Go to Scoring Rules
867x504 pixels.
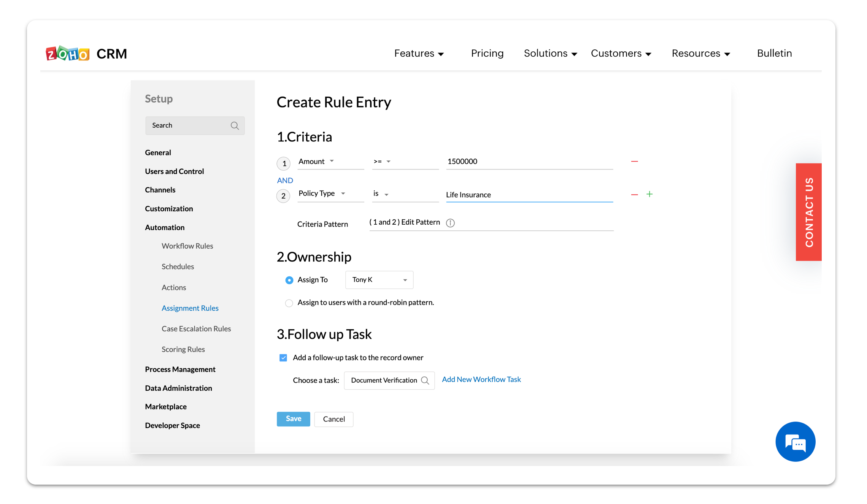point(183,349)
